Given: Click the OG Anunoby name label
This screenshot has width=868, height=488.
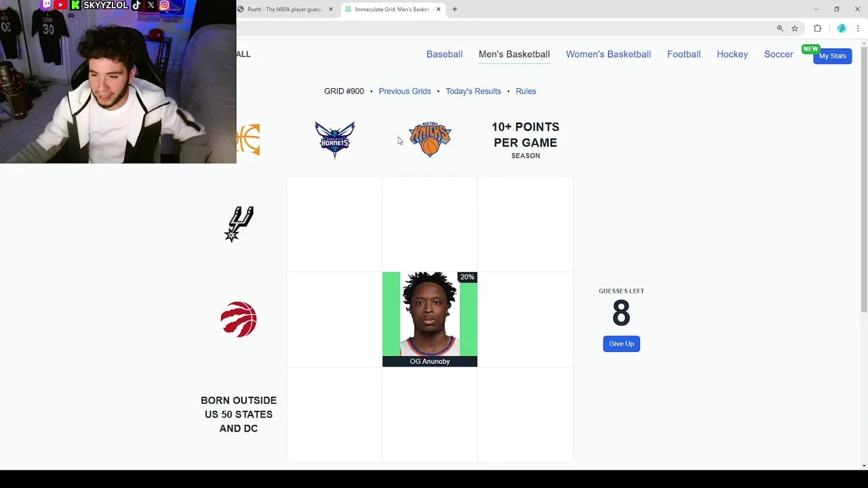Looking at the screenshot, I should [430, 361].
